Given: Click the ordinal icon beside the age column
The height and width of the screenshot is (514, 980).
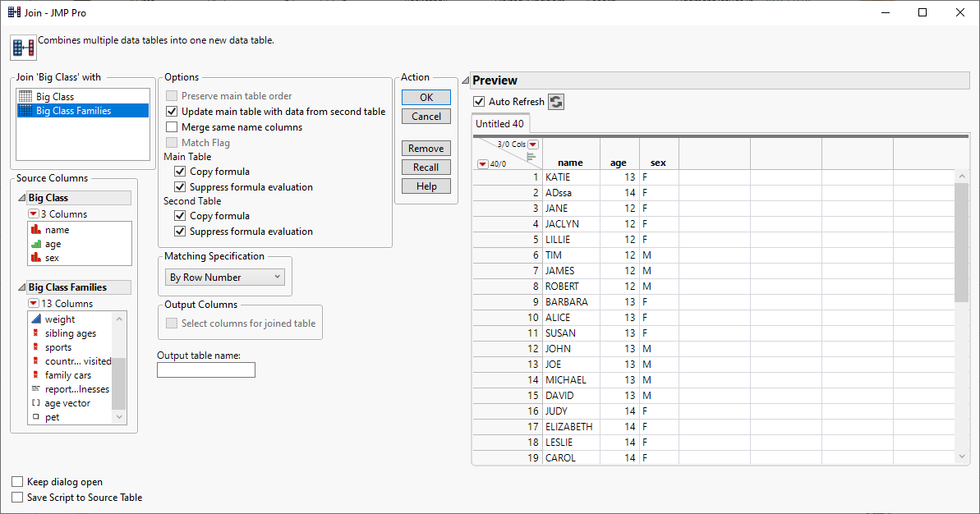Looking at the screenshot, I should click(35, 244).
